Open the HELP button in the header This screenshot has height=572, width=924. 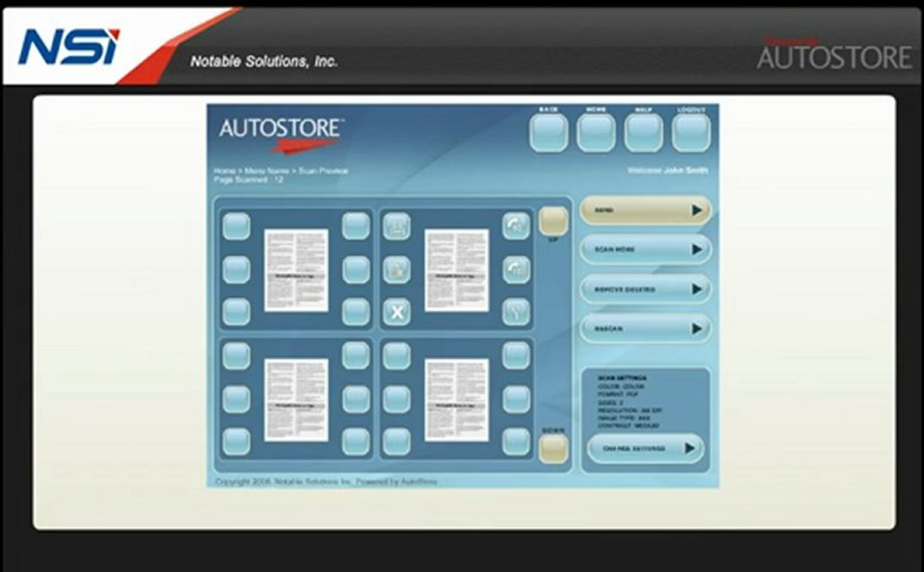click(644, 133)
